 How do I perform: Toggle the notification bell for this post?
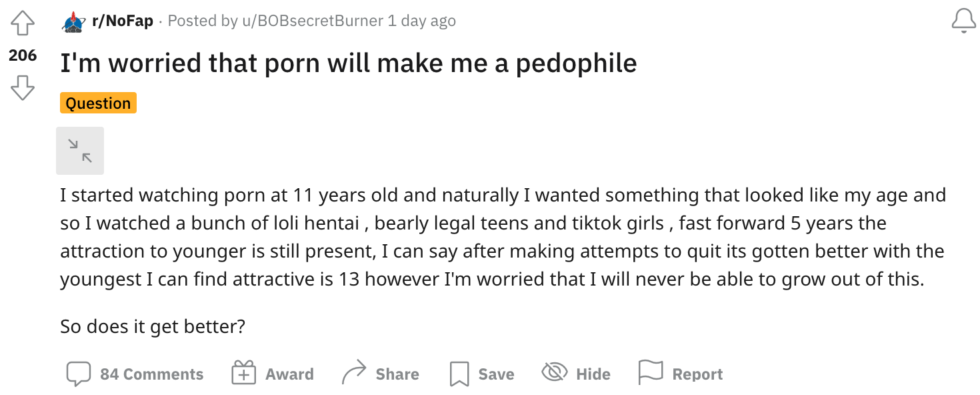click(x=963, y=21)
